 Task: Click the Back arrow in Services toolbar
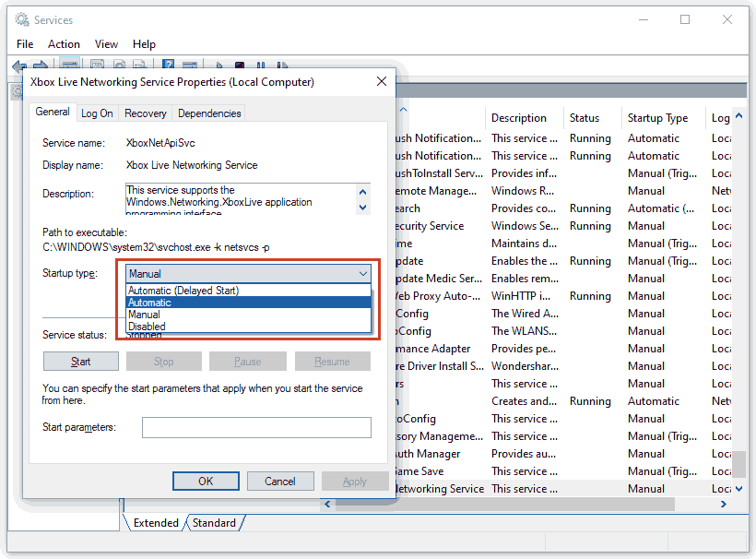(19, 65)
